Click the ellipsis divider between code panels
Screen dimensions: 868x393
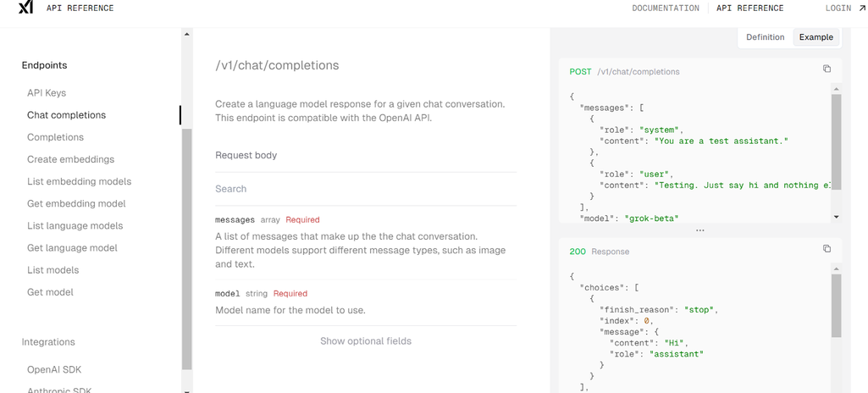point(699,230)
